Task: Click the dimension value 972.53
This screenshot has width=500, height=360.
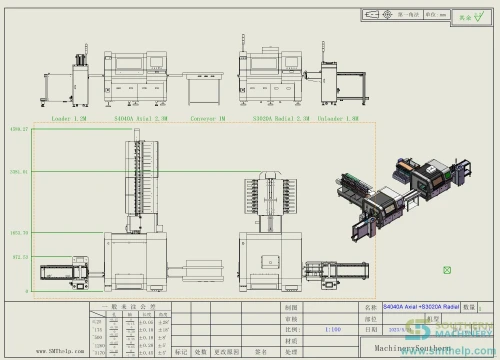Action: (20, 257)
